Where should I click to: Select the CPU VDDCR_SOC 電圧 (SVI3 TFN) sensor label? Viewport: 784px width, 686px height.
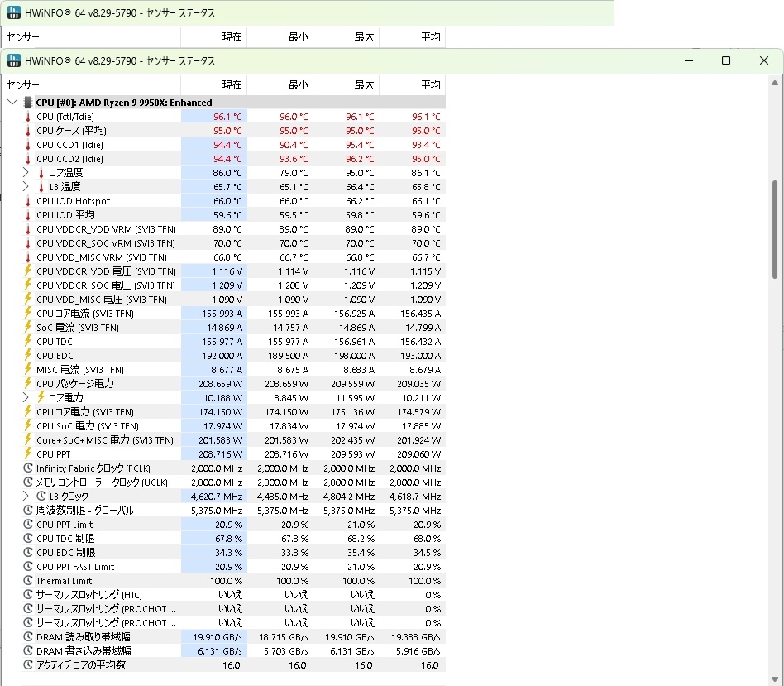click(x=106, y=285)
